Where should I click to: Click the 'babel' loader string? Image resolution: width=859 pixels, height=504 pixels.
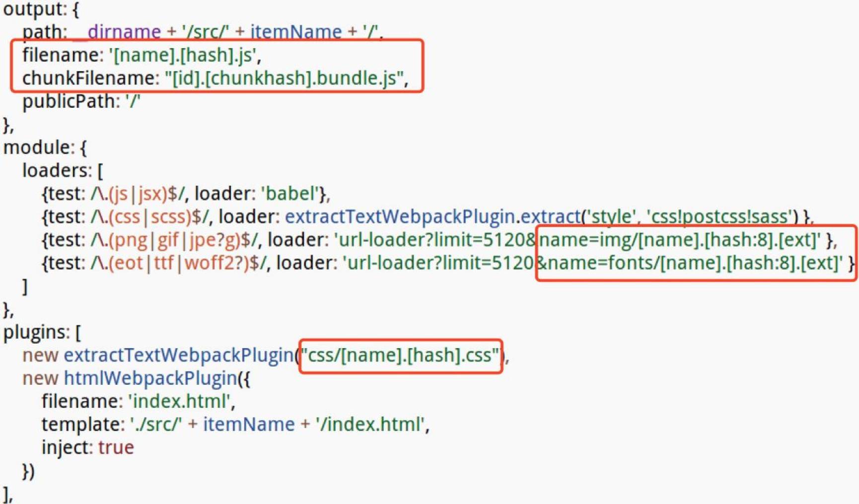(x=290, y=194)
